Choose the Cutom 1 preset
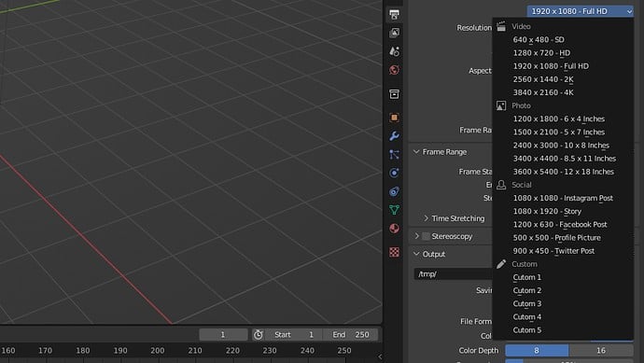 point(563,277)
